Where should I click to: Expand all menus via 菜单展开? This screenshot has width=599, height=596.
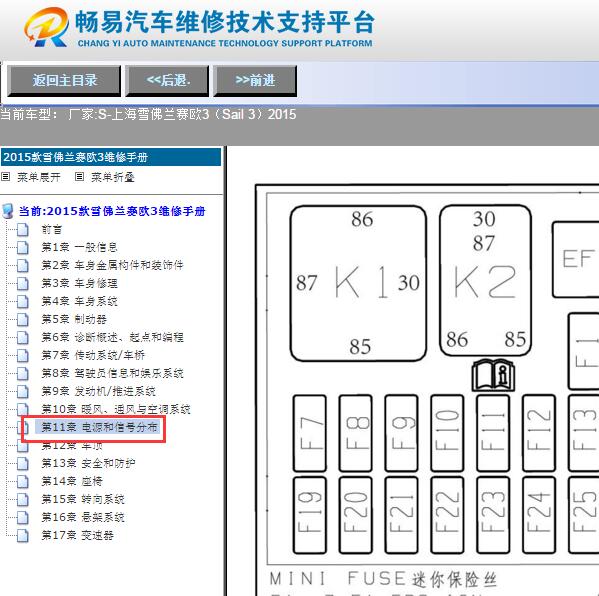pos(39,177)
